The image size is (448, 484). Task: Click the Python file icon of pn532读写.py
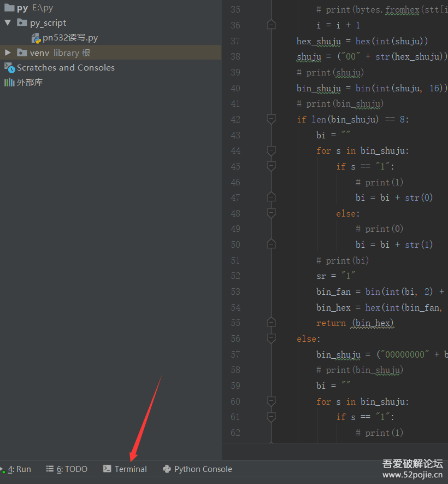pyautogui.click(x=36, y=38)
